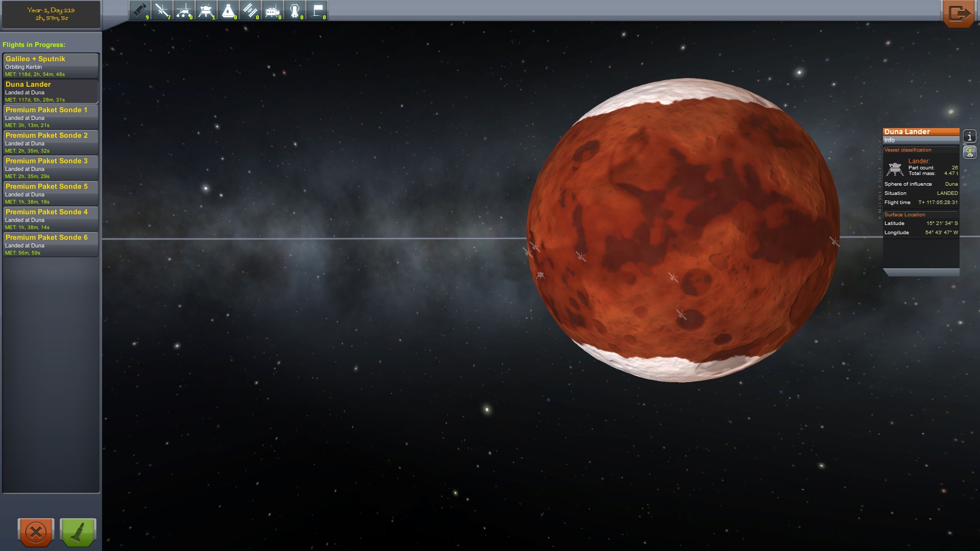Click the bases filter icon

coord(273,10)
